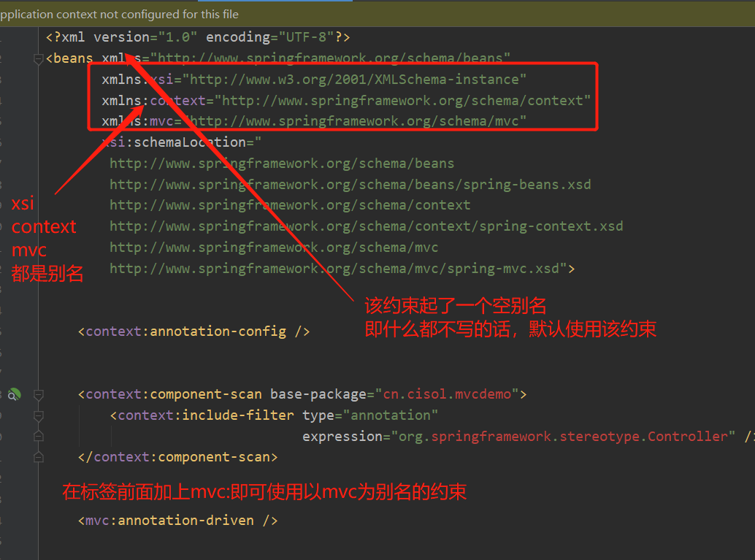Click the spring-beans.xsd schema URL
Screen dimensions: 755x560
[x=350, y=185]
